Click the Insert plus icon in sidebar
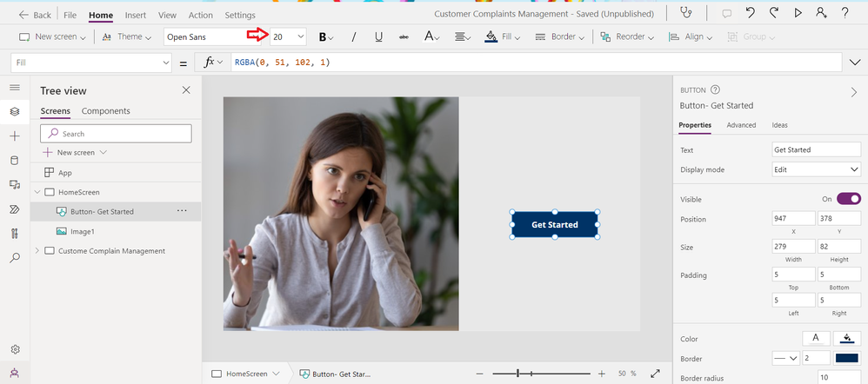 pyautogui.click(x=15, y=136)
